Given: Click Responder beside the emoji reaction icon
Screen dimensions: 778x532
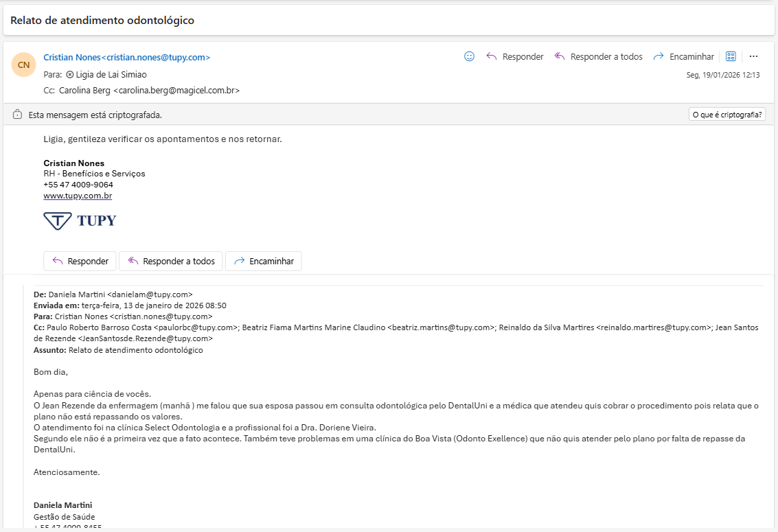Looking at the screenshot, I should click(515, 57).
